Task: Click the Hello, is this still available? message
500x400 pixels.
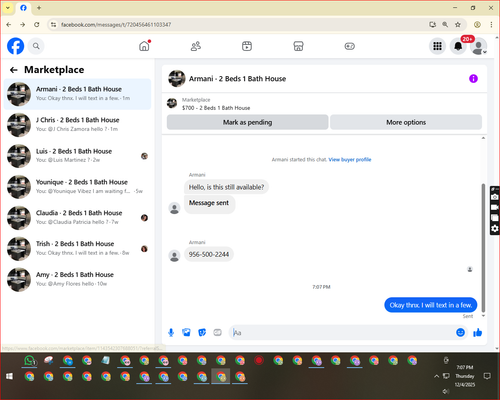Action: 226,187
